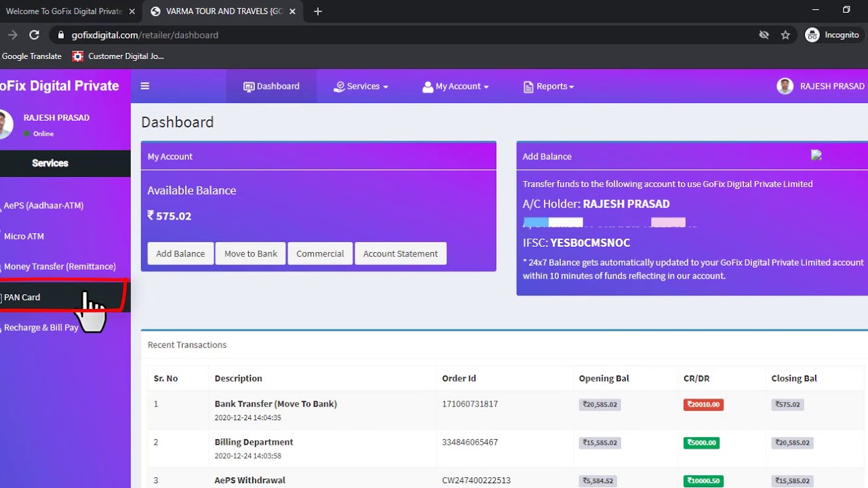This screenshot has height=488, width=868.
Task: Click the ₹20,585.02 opening balance badge
Action: point(600,405)
